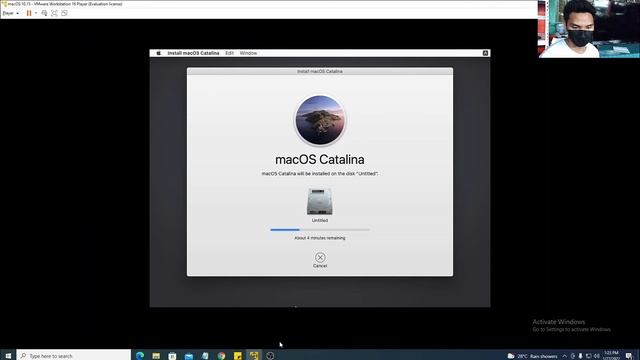Open File Explorer from the taskbar

156,356
